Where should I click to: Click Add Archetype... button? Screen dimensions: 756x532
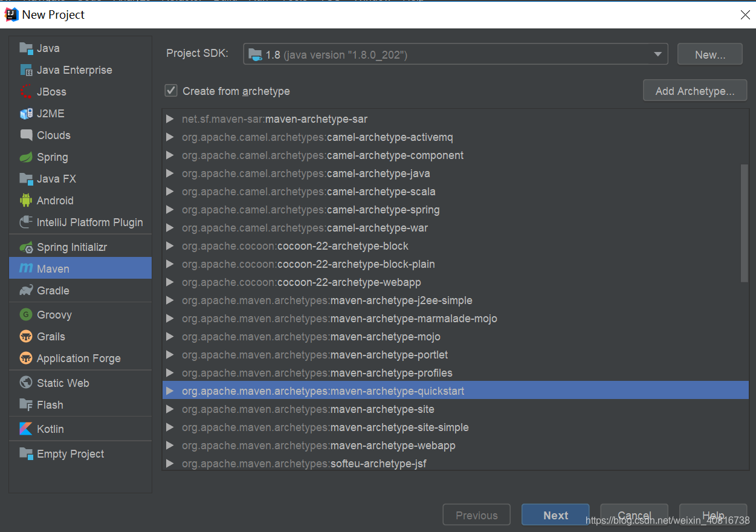pos(695,91)
